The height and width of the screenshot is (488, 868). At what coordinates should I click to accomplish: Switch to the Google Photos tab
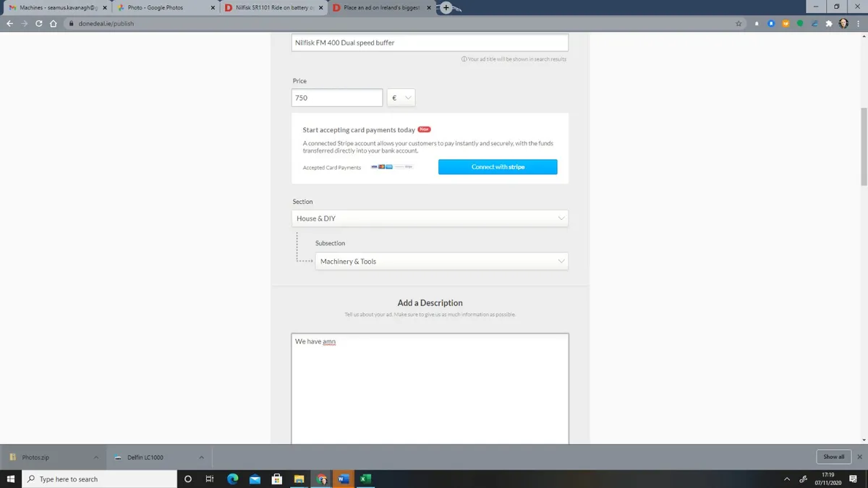tap(165, 7)
